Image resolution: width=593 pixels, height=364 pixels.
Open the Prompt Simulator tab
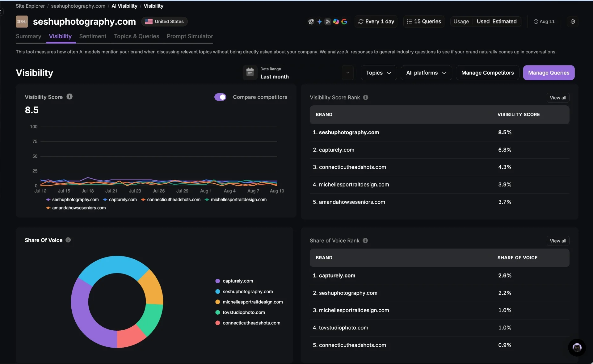point(190,36)
